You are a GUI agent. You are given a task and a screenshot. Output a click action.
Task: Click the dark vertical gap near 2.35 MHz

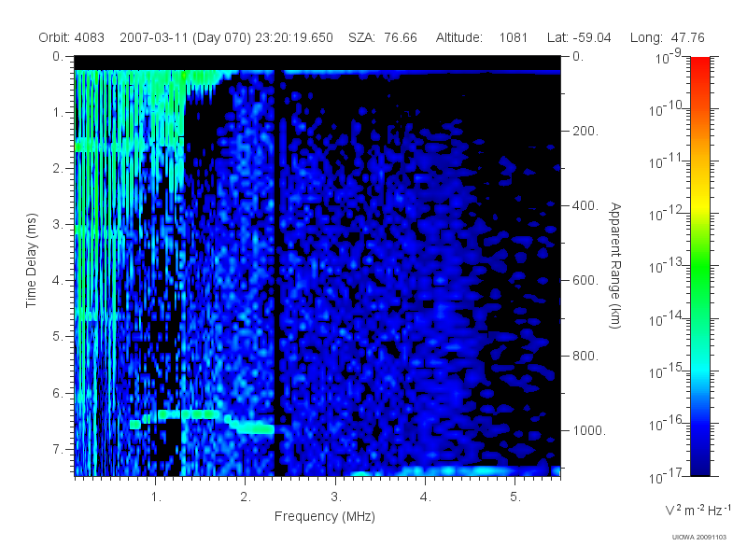(277, 272)
